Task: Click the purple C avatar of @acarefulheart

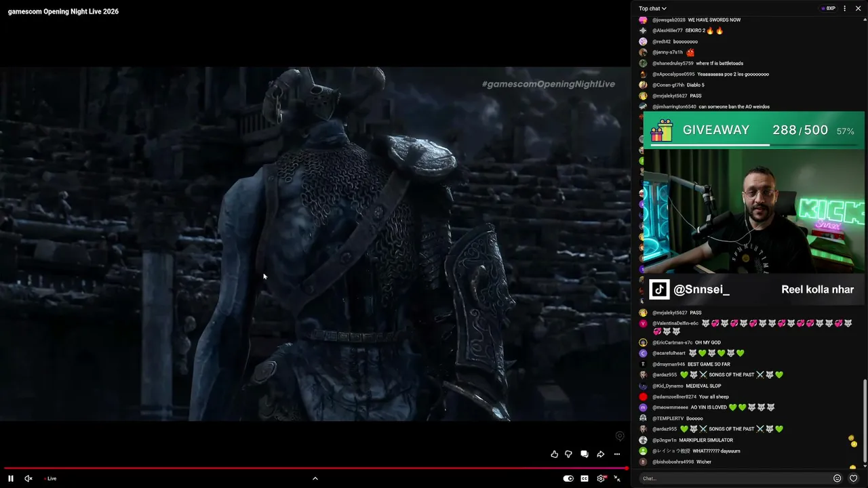Action: (643, 353)
